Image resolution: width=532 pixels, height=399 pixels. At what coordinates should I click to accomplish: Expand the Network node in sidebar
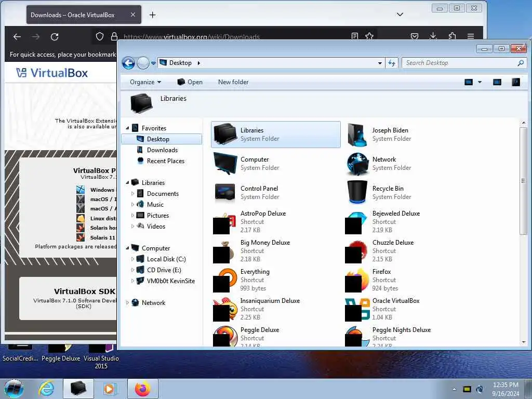click(x=128, y=303)
